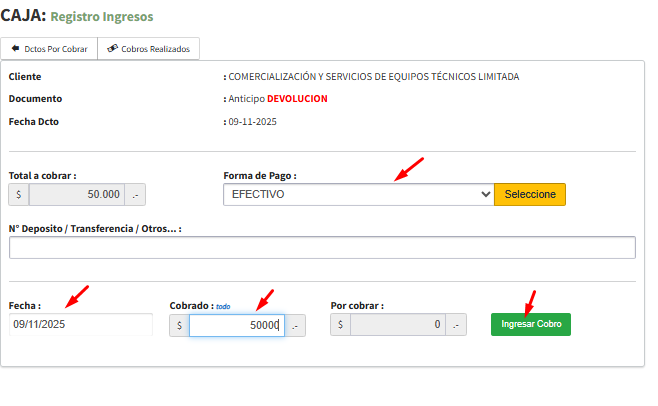Click the Por cobrar amount field
The image size is (658, 406).
click(x=397, y=325)
